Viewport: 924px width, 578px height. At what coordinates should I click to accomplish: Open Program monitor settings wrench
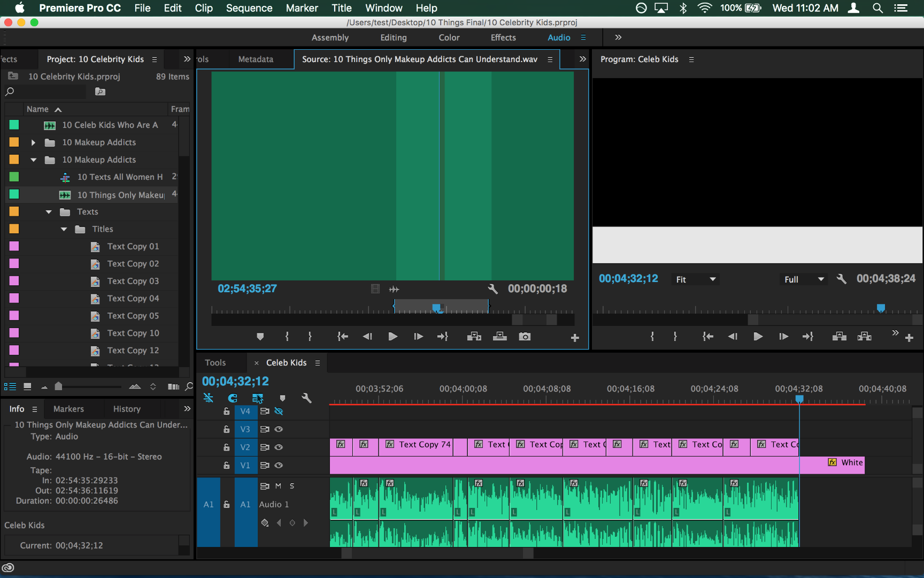841,279
